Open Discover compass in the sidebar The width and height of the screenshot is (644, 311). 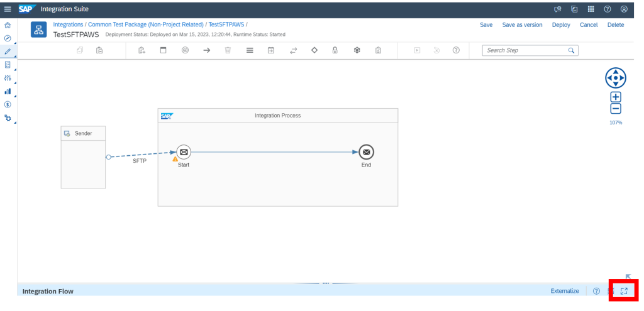pos(8,38)
